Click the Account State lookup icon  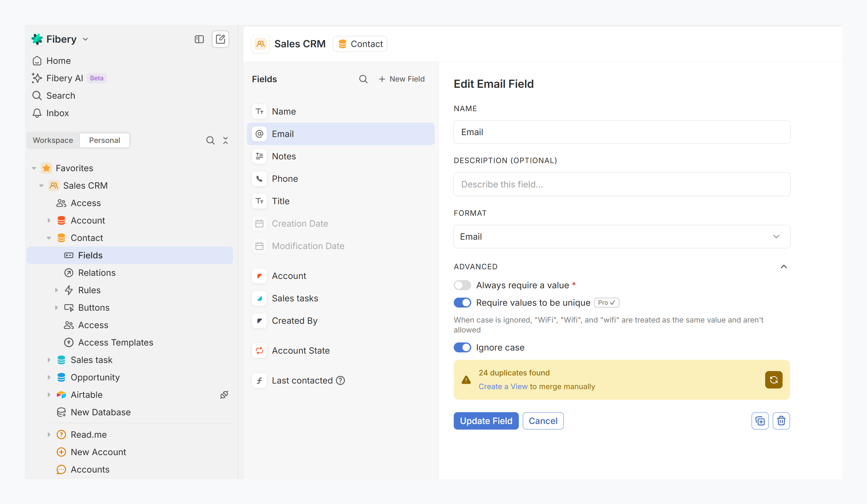click(x=259, y=351)
